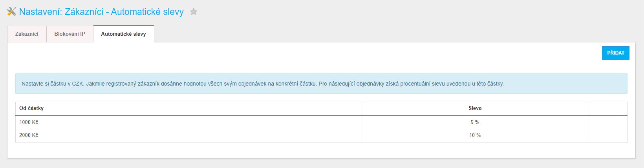Click the 5 % discount cell
Screen dimensions: 644x168
click(475, 122)
